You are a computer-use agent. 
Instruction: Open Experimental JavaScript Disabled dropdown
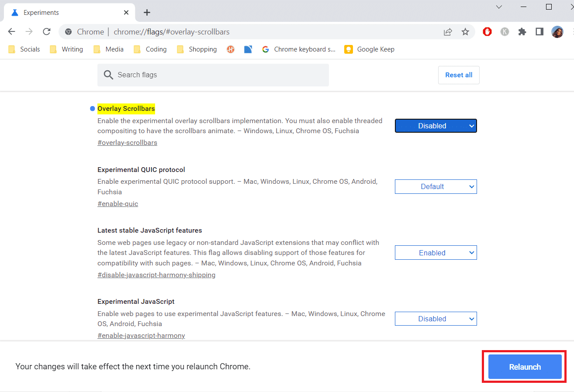(436, 319)
